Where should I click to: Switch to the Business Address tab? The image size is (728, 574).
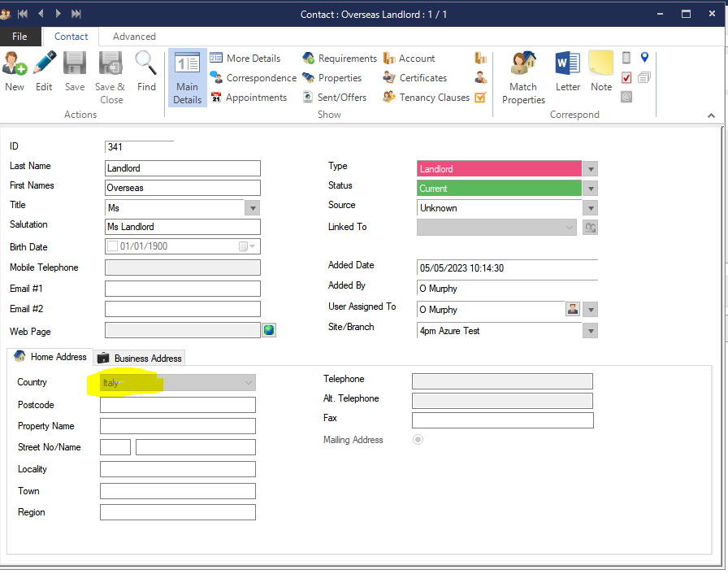(x=141, y=358)
